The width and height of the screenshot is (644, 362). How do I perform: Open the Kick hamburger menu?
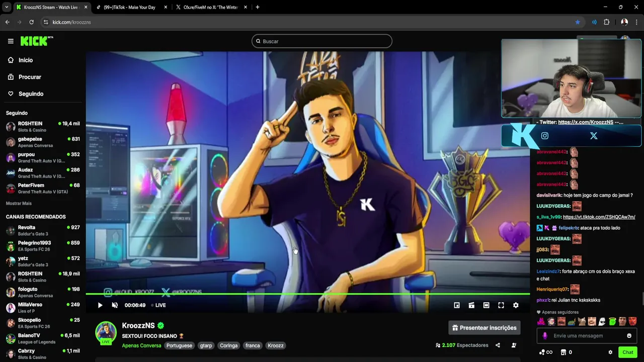(x=11, y=41)
